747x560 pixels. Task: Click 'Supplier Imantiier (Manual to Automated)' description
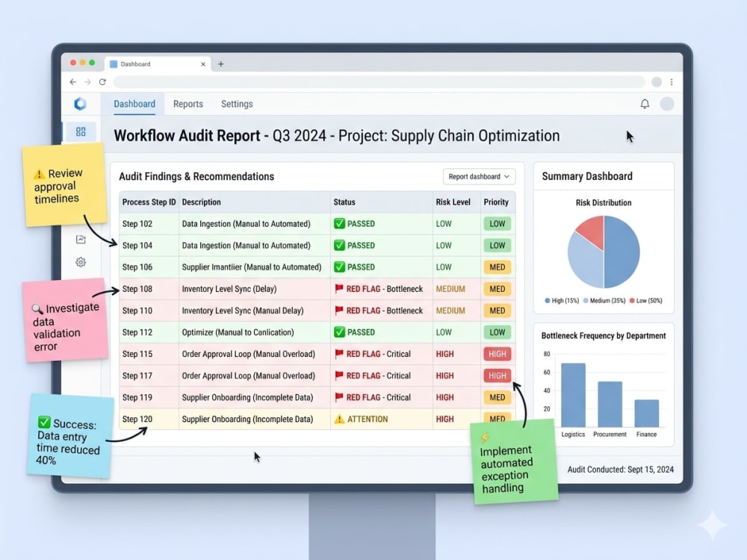point(252,267)
